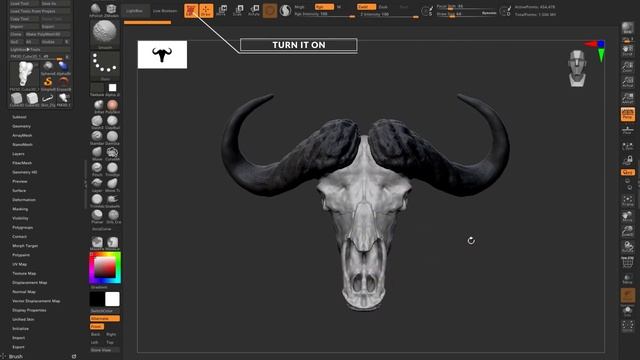Expand the Morph Target subpalette
This screenshot has height=360, width=640.
click(25, 246)
